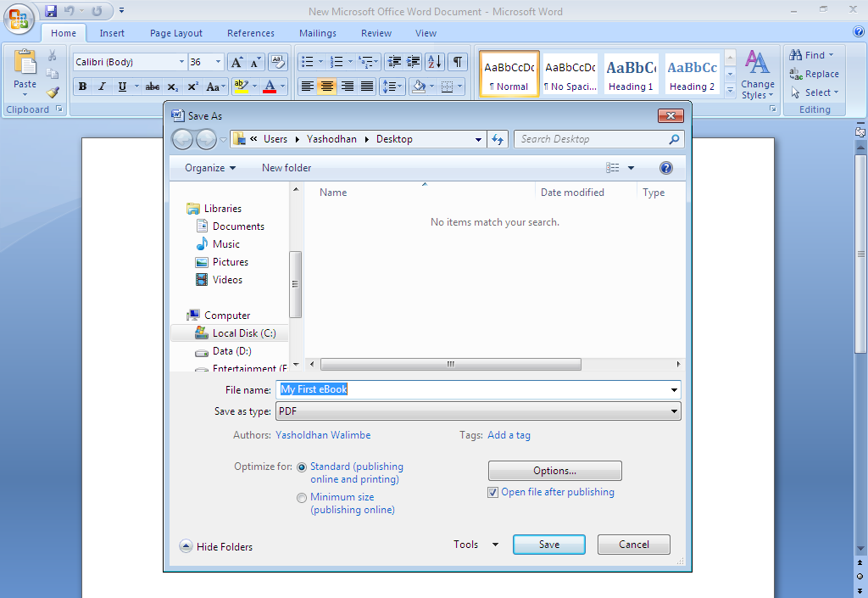Click the Search Desktop field
868x598 pixels.
coord(599,139)
